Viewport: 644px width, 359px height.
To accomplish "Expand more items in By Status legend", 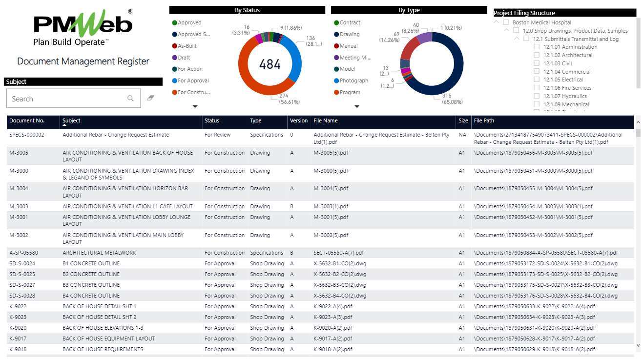I will pyautogui.click(x=195, y=106).
